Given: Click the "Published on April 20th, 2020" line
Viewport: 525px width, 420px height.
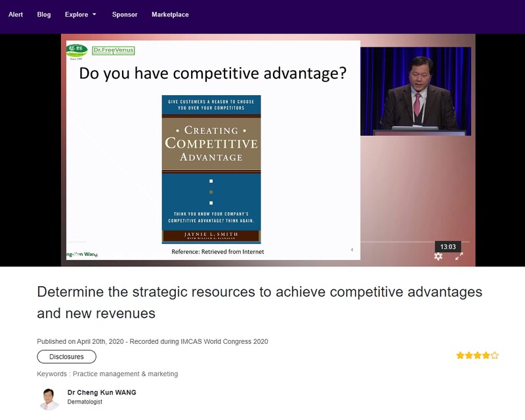Looking at the screenshot, I should [x=152, y=341].
